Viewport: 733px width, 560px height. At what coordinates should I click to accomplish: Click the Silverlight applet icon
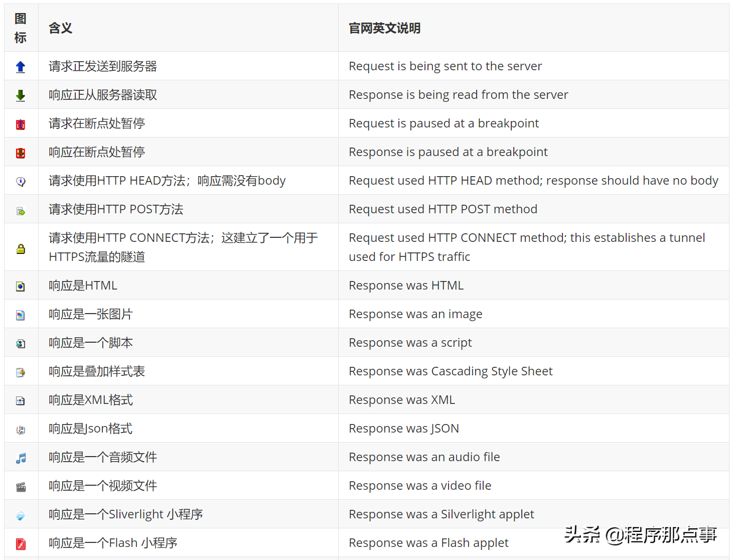[21, 514]
